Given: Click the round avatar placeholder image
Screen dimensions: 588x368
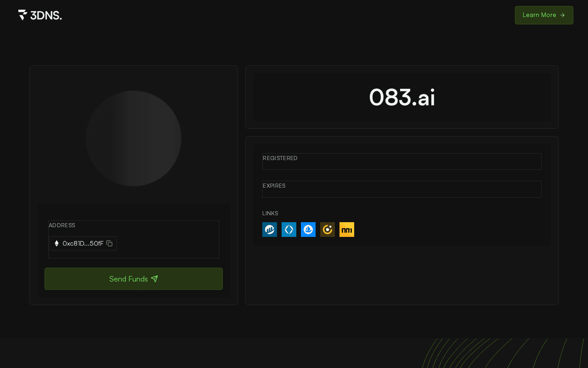Looking at the screenshot, I should pyautogui.click(x=134, y=138).
